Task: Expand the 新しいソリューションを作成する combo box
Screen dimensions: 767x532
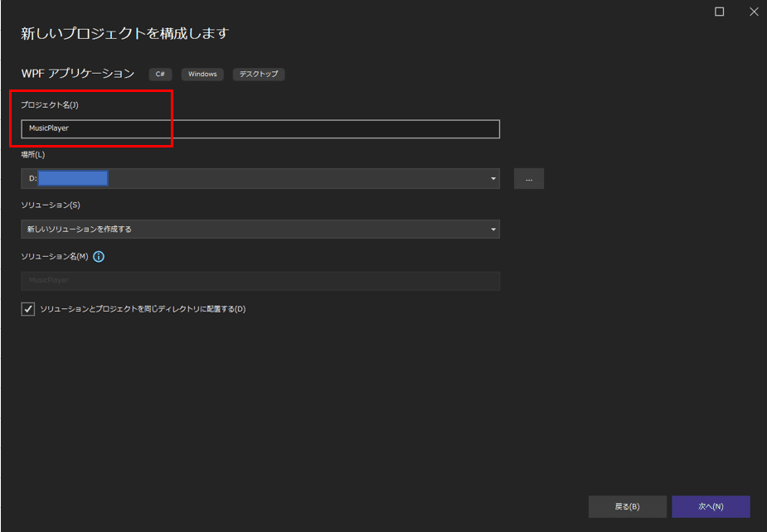Action: coord(260,230)
